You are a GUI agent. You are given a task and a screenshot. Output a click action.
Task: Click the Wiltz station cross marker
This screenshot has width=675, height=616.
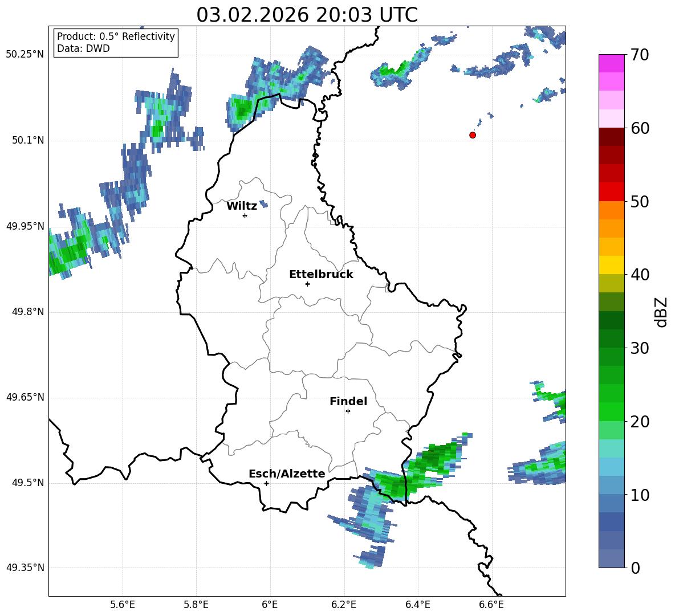(x=245, y=215)
